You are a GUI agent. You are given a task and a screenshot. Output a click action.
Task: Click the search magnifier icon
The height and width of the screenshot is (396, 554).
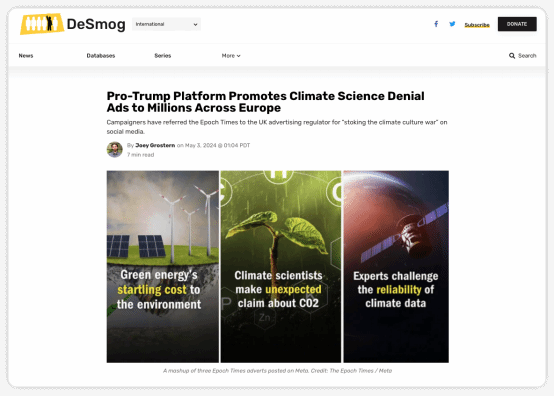coord(512,56)
